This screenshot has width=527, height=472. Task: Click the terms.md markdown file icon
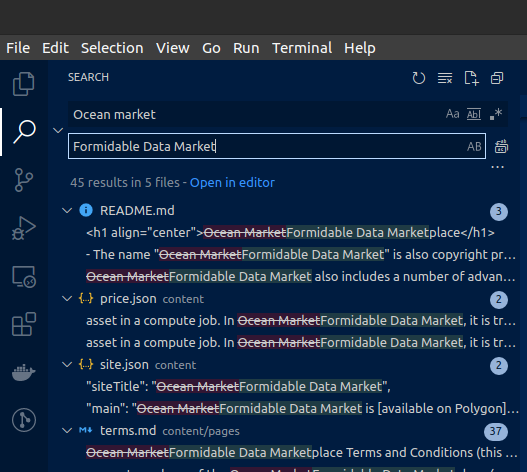[x=85, y=430]
